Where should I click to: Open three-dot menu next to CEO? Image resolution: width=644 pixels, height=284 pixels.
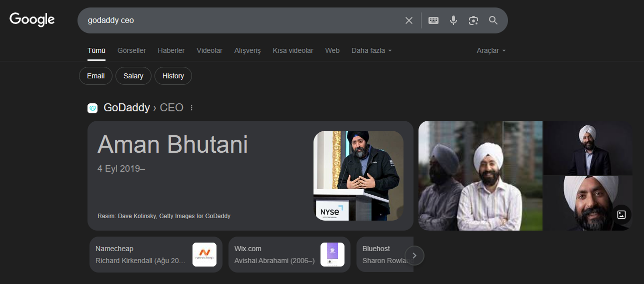pyautogui.click(x=191, y=108)
